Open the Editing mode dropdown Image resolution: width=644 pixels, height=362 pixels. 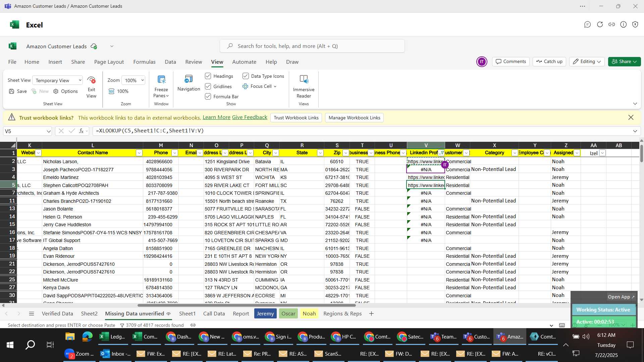(587, 62)
